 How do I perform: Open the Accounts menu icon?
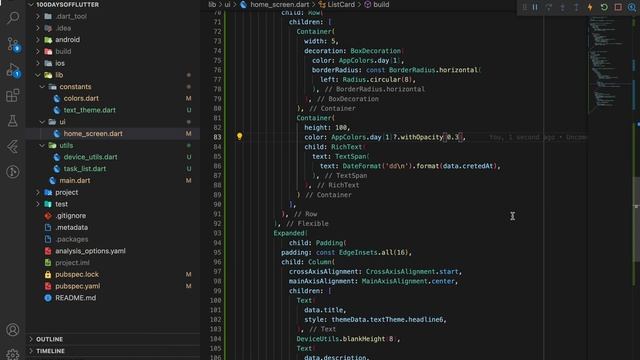point(13,329)
